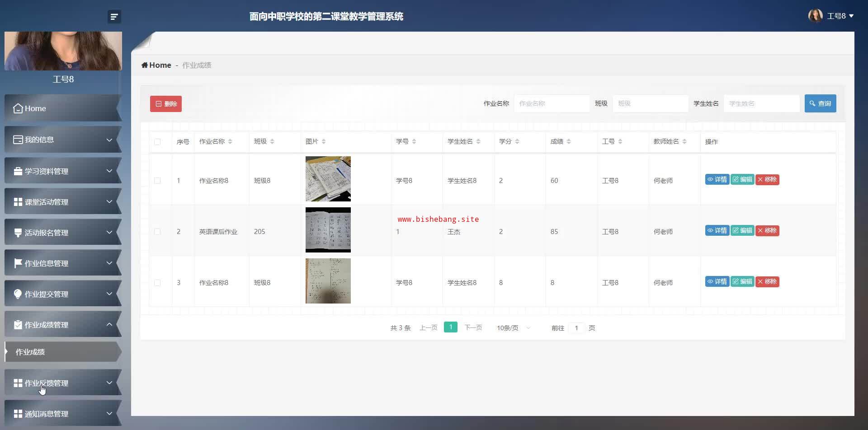Sort by 教师姓名 column arrows
868x430 pixels.
coord(684,141)
